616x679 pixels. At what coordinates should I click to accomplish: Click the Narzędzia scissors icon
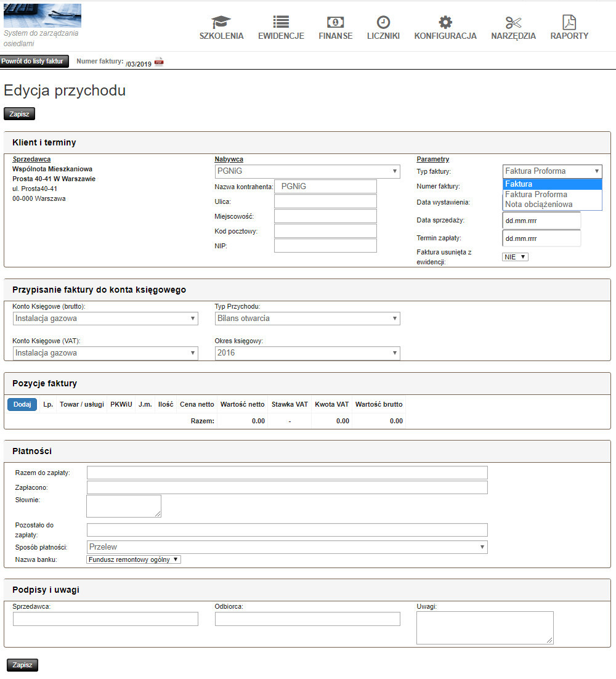(x=513, y=22)
